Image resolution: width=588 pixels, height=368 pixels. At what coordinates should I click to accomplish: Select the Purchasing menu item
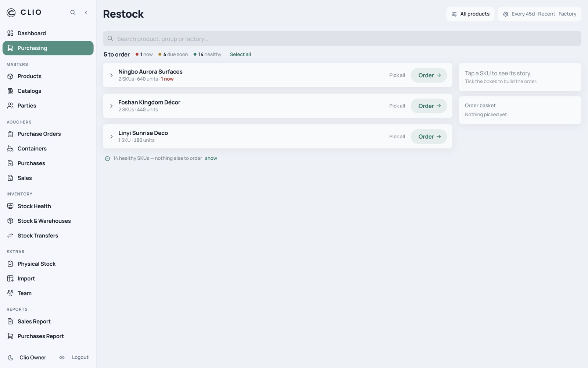pos(48,48)
